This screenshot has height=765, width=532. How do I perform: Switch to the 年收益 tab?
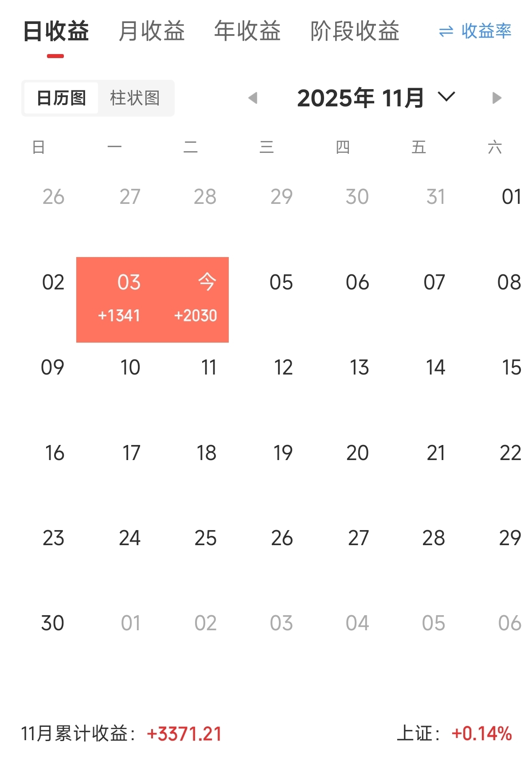point(247,31)
